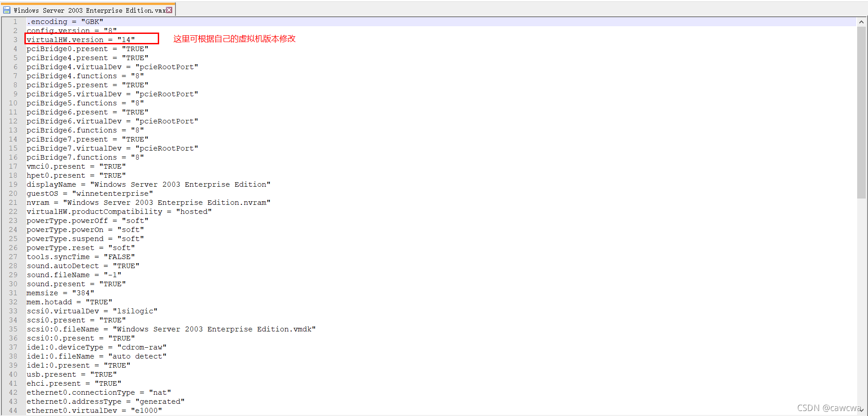868x416 pixels.
Task: Click scsi0:0.fileName vmdk line
Action: point(171,329)
